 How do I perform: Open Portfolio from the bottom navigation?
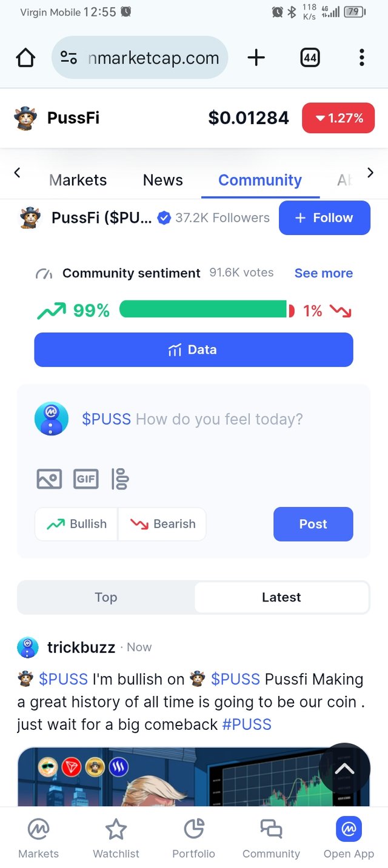pyautogui.click(x=193, y=838)
